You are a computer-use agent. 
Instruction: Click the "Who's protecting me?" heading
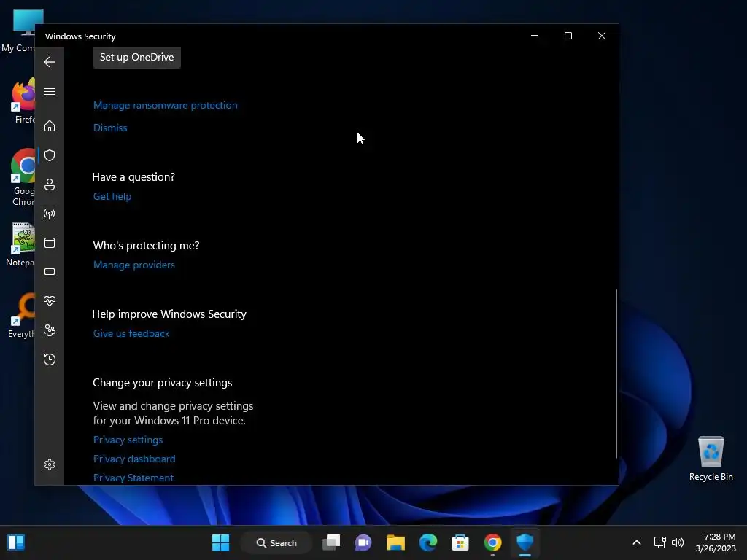(x=146, y=245)
